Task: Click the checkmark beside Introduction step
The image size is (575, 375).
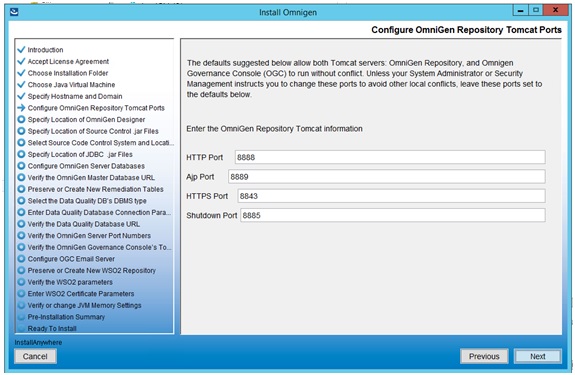Action: point(21,49)
